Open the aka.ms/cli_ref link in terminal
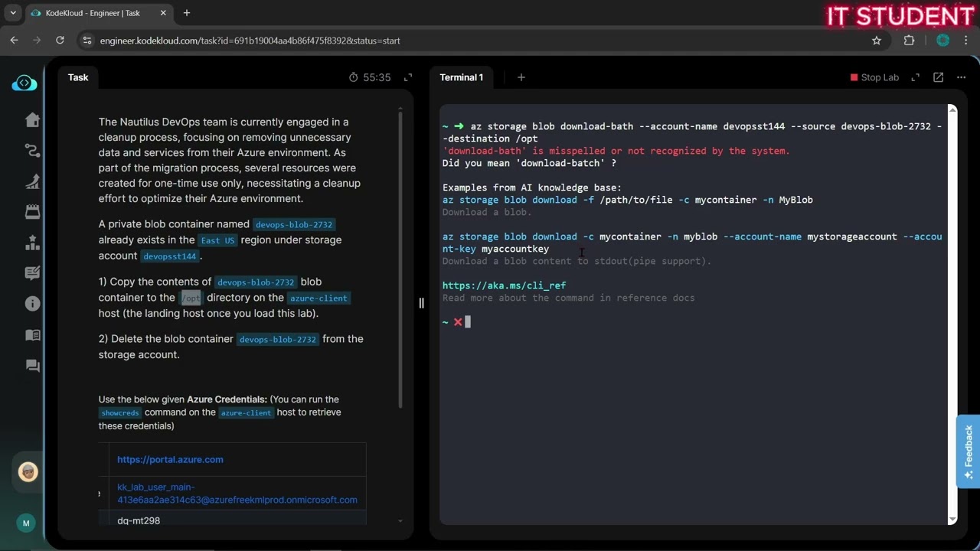 504,285
